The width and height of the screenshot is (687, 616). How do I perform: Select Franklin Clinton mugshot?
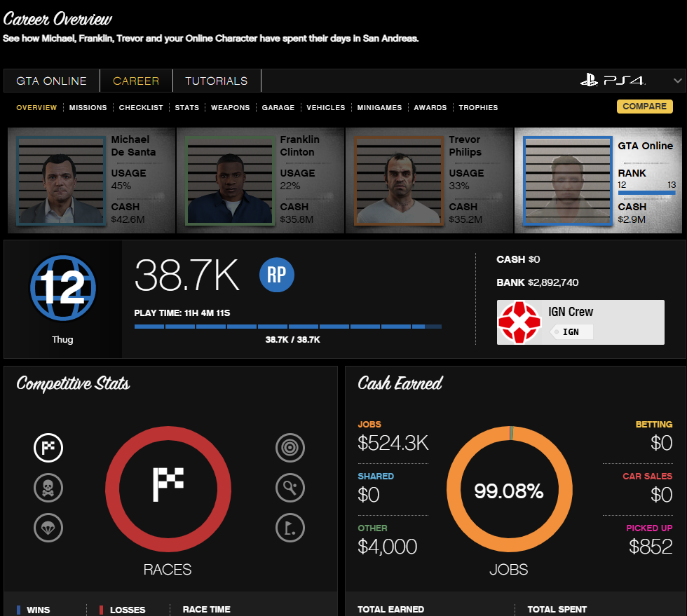[230, 181]
